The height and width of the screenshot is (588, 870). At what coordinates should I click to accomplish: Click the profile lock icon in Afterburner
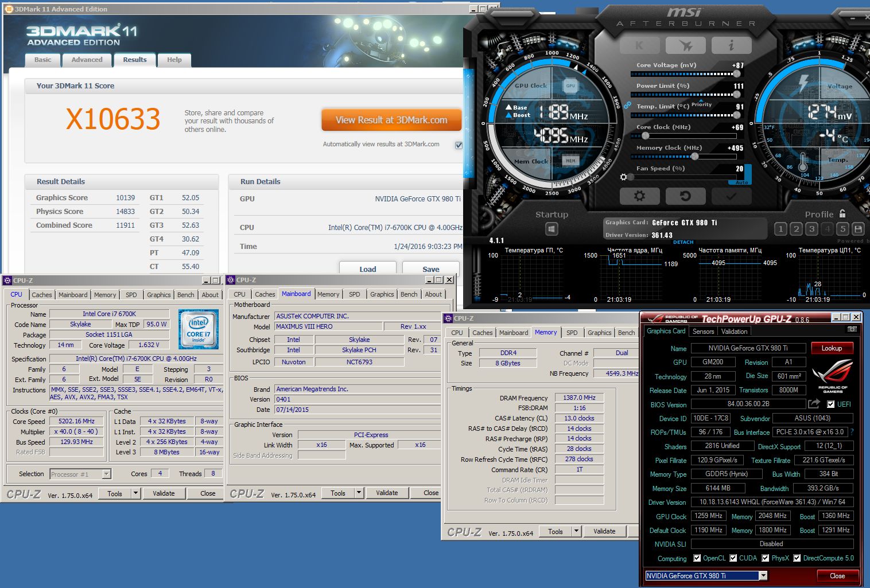pyautogui.click(x=842, y=213)
